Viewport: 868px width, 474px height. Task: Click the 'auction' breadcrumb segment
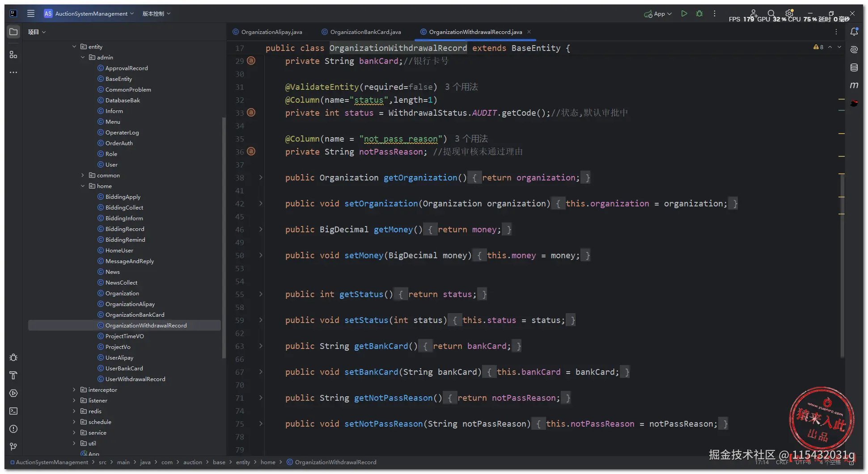click(x=193, y=462)
